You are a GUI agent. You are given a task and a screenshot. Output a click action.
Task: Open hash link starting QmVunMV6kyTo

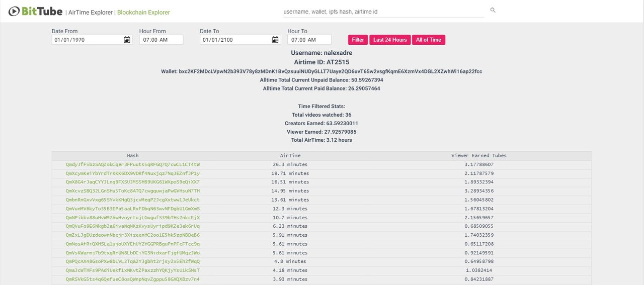point(132,209)
